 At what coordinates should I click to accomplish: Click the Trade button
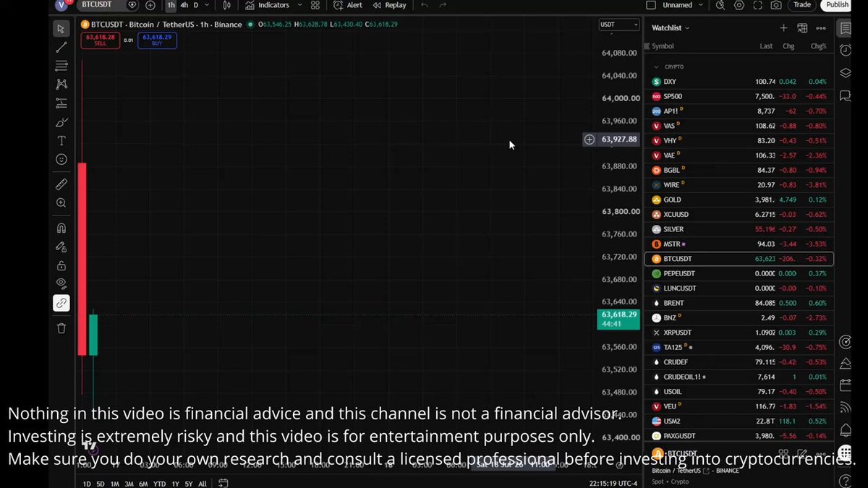coord(802,5)
